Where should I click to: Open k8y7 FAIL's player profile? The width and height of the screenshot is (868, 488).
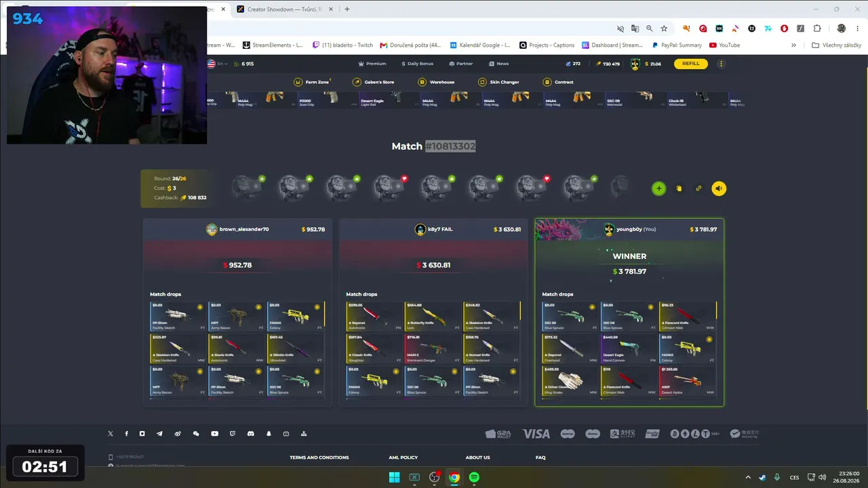[x=433, y=229]
